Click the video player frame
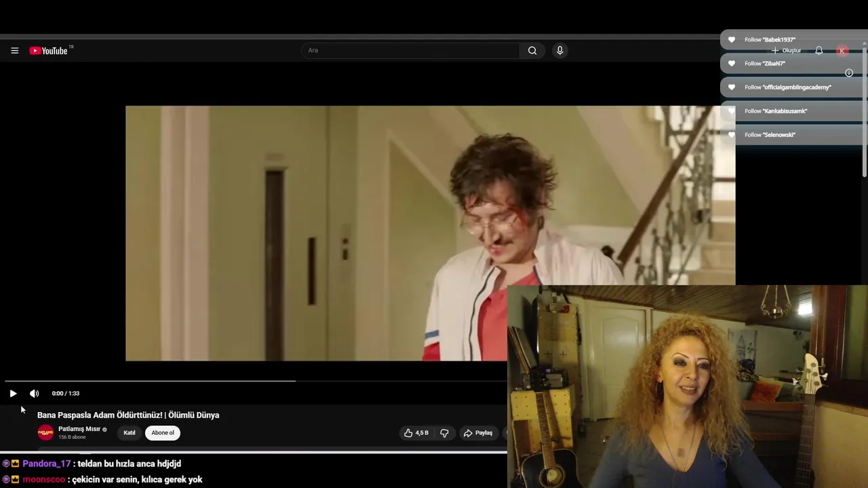This screenshot has height=488, width=868. tap(430, 233)
